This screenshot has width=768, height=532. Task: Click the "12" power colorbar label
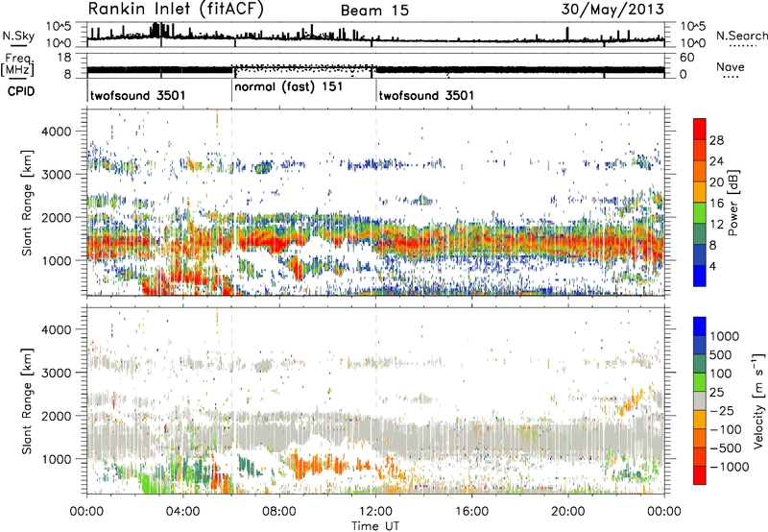pos(716,225)
